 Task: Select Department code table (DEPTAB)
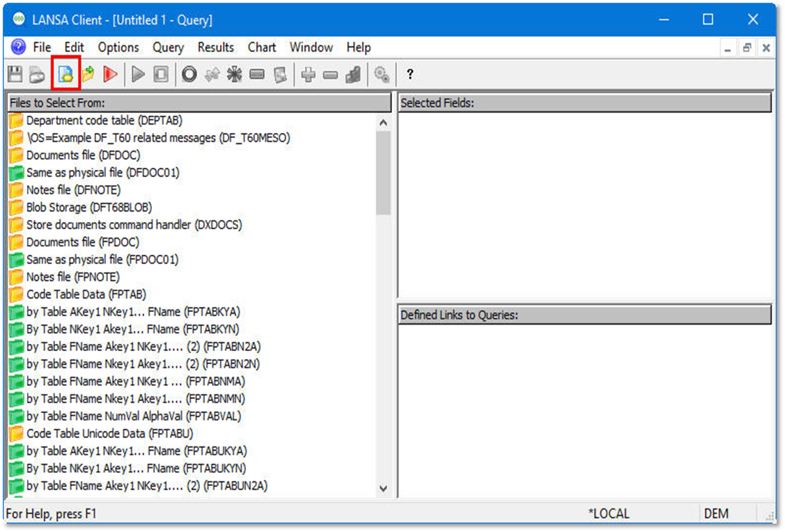pos(104,120)
